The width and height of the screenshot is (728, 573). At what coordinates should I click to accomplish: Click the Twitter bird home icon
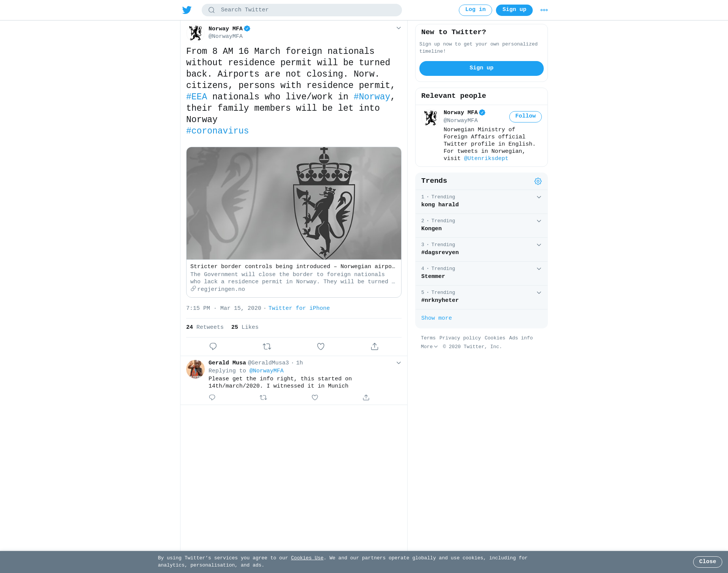(187, 10)
